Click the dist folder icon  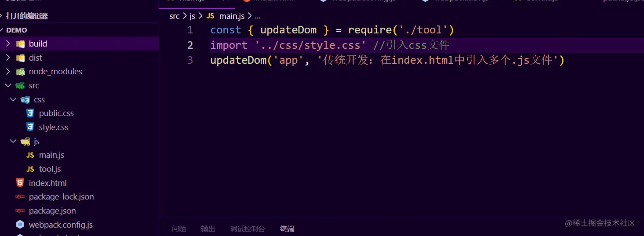click(x=20, y=58)
